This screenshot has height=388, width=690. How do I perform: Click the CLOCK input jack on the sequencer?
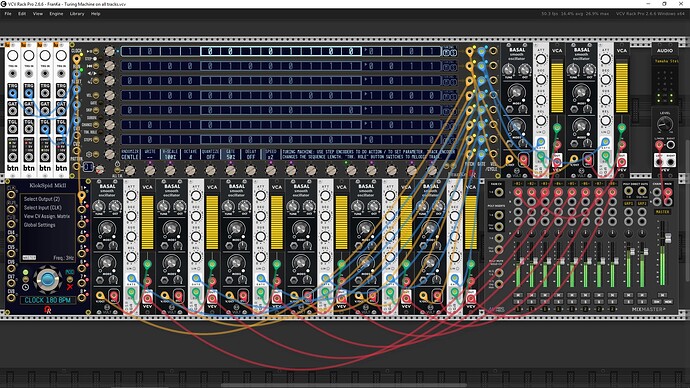[x=77, y=59]
